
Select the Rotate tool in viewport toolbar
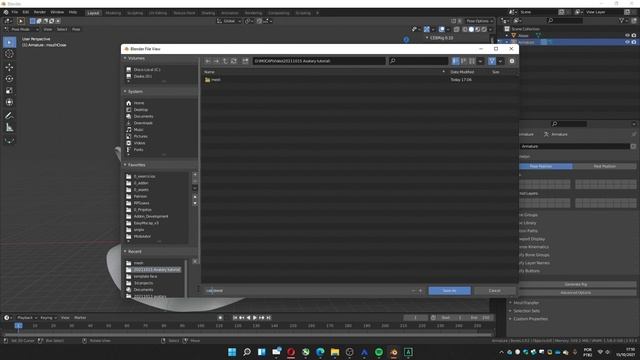[9, 78]
